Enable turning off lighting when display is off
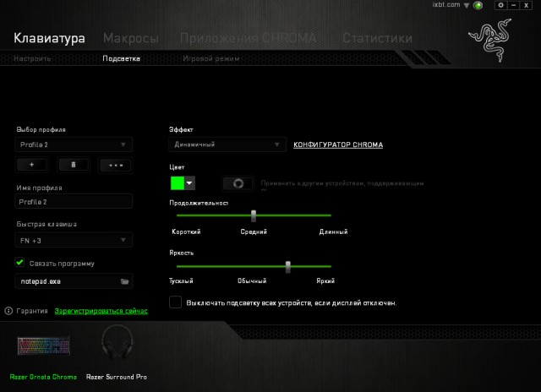Viewport: 541px width, 392px height. (x=176, y=302)
